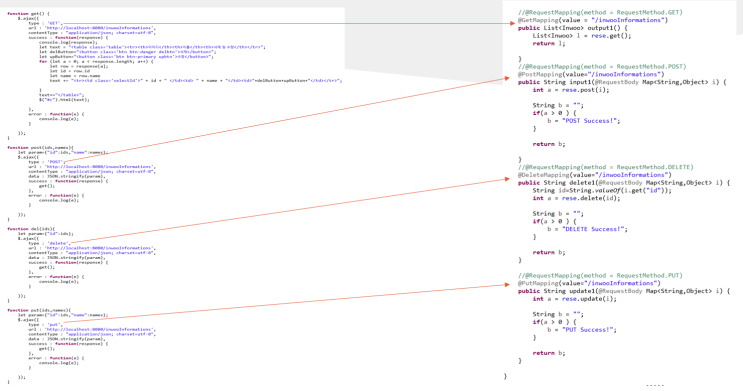Click the 'return l;' statement
The height and width of the screenshot is (391, 743).
tap(549, 43)
